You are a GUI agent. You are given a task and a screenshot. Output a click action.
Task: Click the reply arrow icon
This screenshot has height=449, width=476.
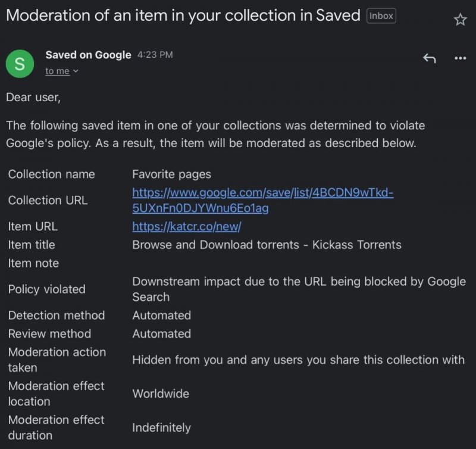(429, 58)
